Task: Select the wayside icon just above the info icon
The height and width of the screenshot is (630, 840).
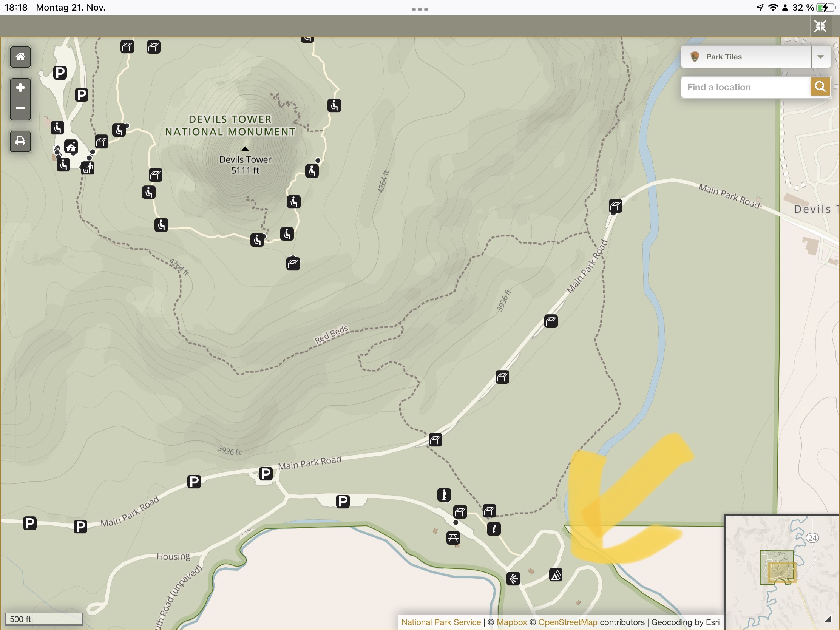Action: click(489, 511)
